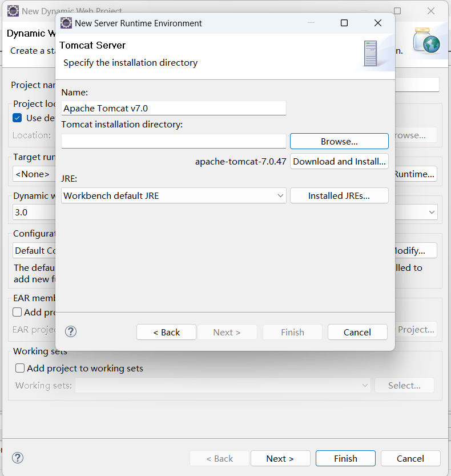Focus Project name field in background window
451x476 pixels.
417,85
